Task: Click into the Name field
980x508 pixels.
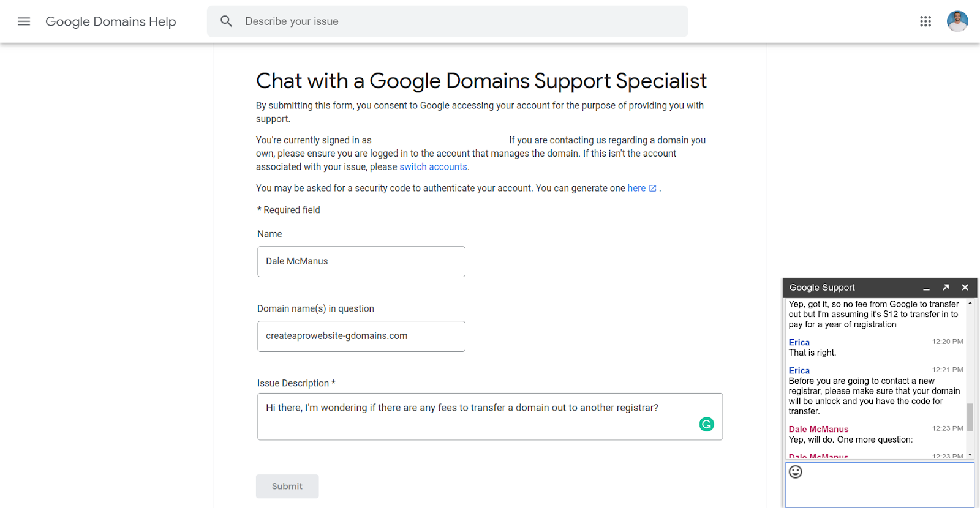Action: pos(361,261)
